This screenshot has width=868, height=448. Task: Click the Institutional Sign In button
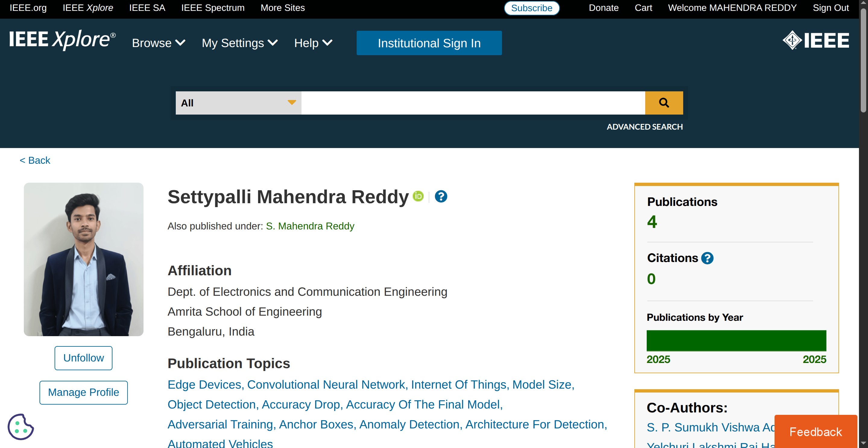click(429, 43)
